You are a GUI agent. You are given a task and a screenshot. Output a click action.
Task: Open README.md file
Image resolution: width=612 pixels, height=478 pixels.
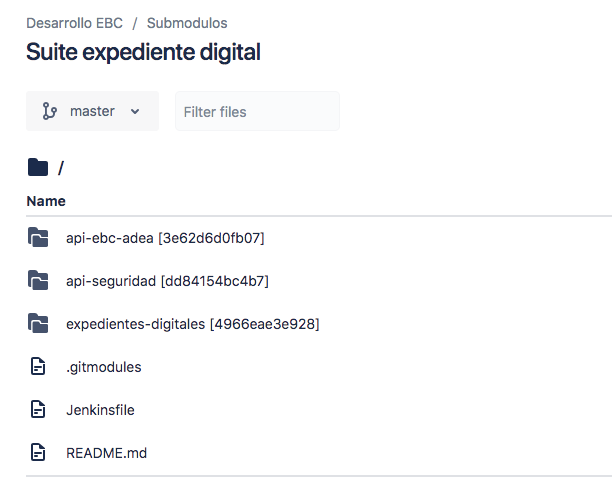click(107, 453)
